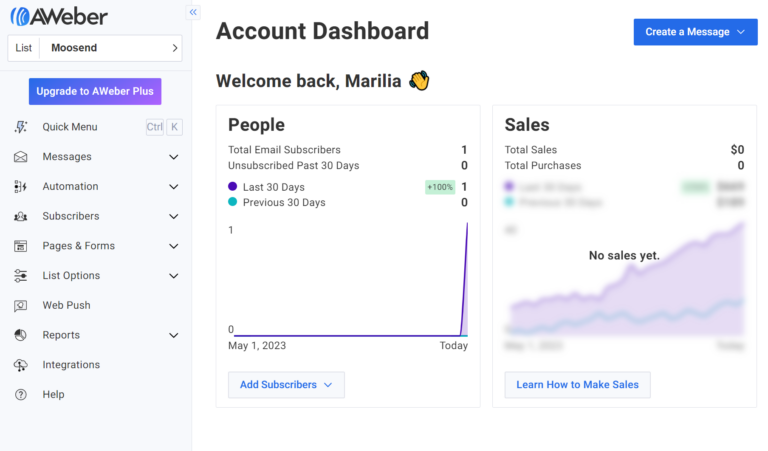Click 'Today' label under People chart
768x451 pixels.
(454, 346)
